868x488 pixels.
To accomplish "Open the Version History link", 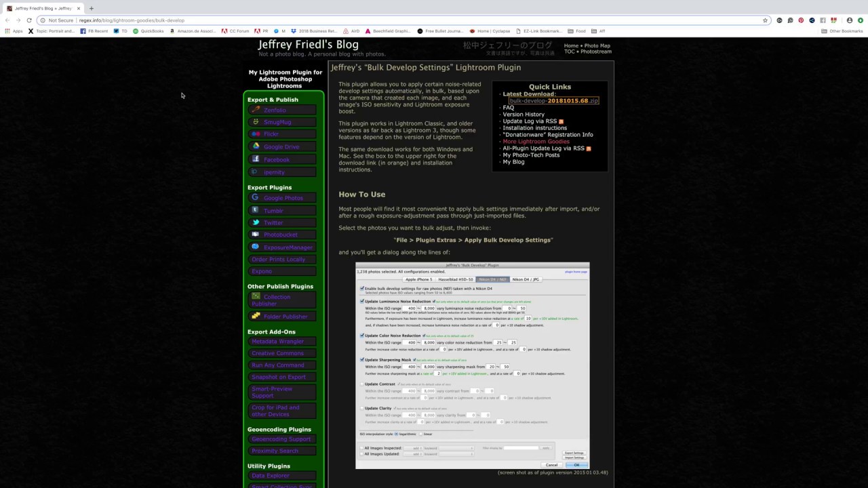I will 524,114.
